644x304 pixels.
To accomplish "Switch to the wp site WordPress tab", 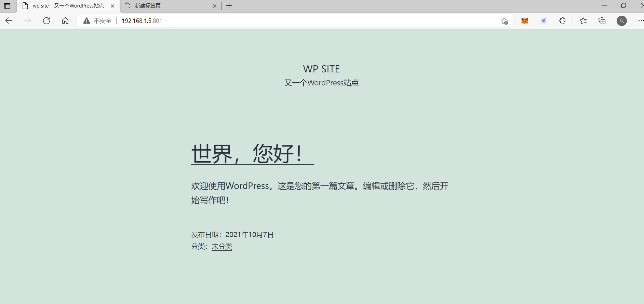I will click(68, 6).
